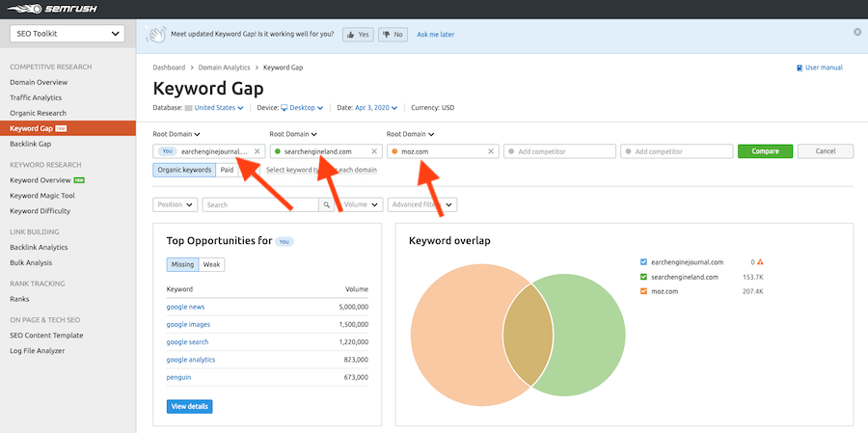Click Domain Analytics breadcrumb link

point(224,68)
